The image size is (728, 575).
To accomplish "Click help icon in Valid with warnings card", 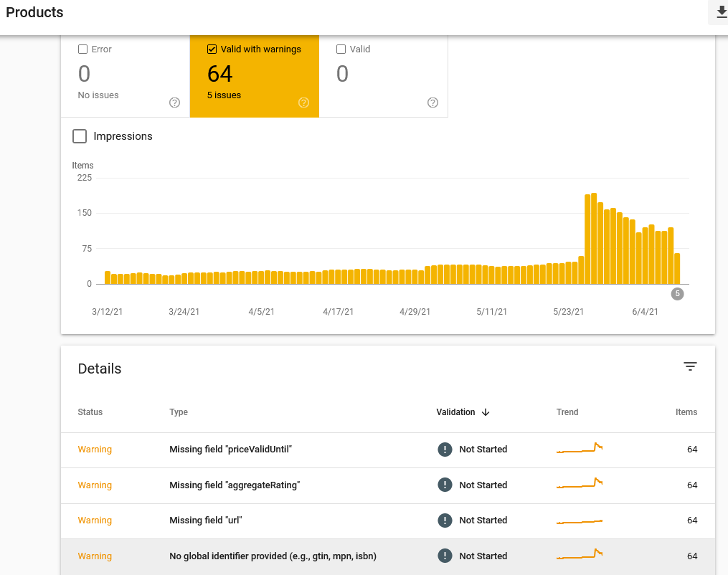I will click(x=303, y=103).
